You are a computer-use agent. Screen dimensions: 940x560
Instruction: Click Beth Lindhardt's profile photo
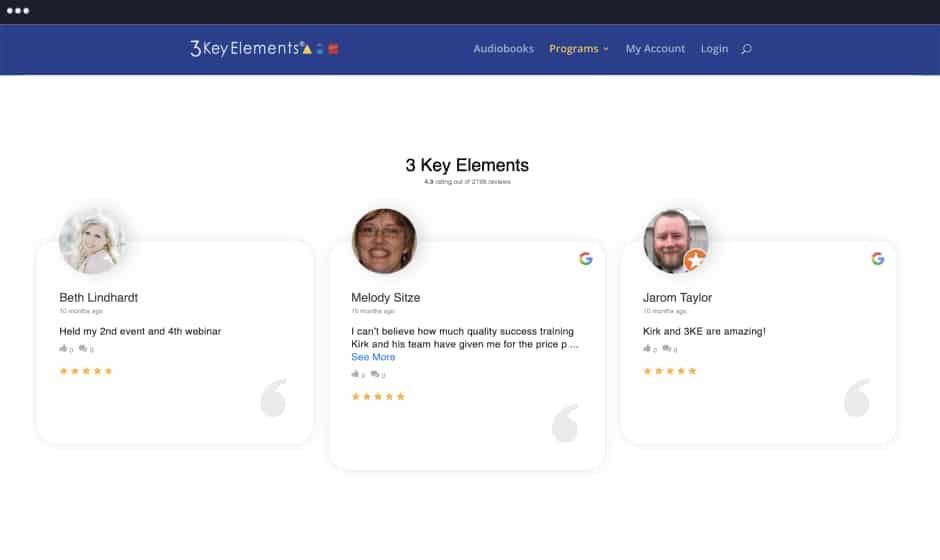(x=92, y=241)
